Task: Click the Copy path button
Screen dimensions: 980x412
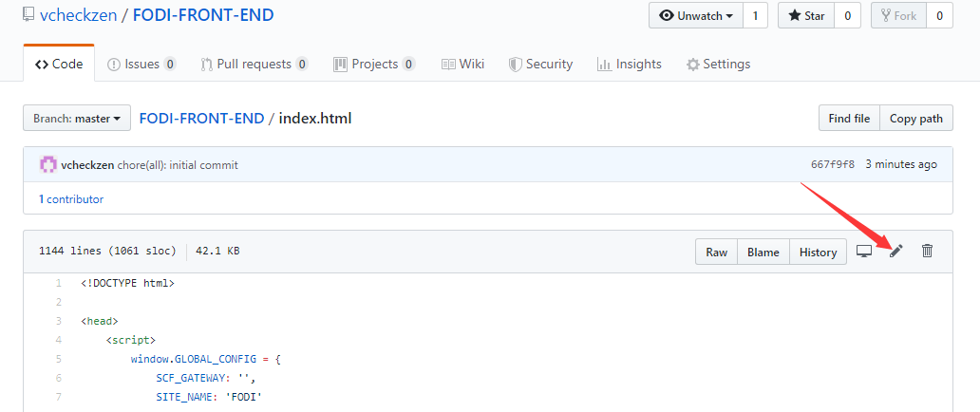Action: point(916,118)
